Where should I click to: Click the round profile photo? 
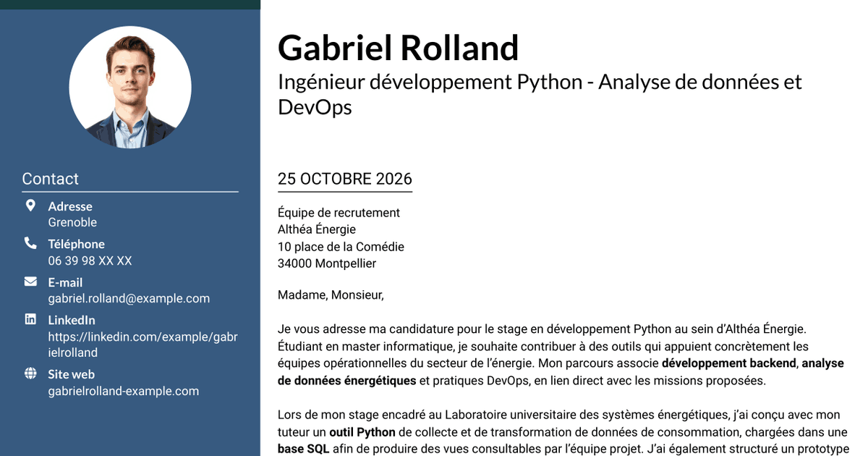point(130,88)
